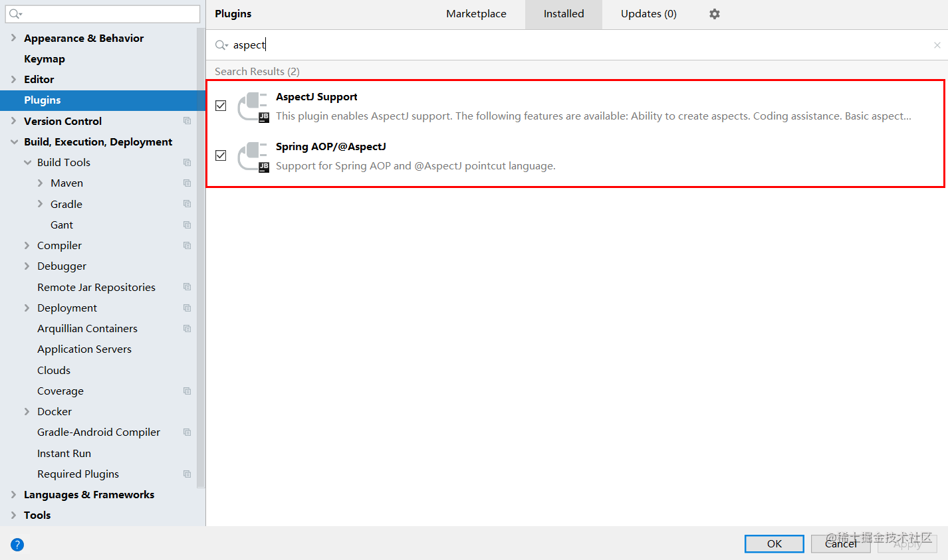Open Gant settings
This screenshot has height=560, width=948.
coord(62,225)
